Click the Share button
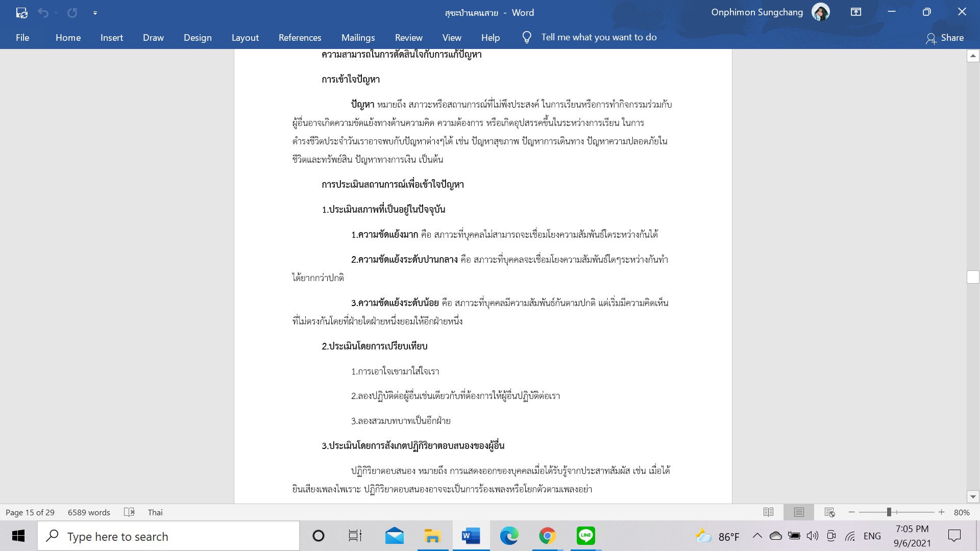The image size is (980, 551). click(945, 38)
